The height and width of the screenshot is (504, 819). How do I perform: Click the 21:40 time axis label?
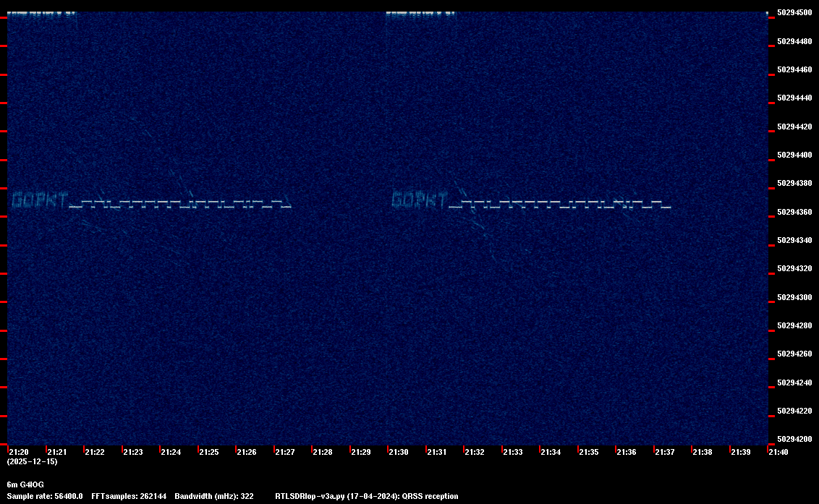point(778,452)
